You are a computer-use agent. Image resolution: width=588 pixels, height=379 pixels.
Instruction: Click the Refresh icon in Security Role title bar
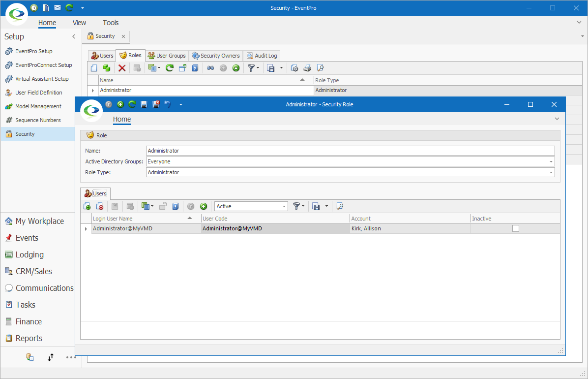132,104
